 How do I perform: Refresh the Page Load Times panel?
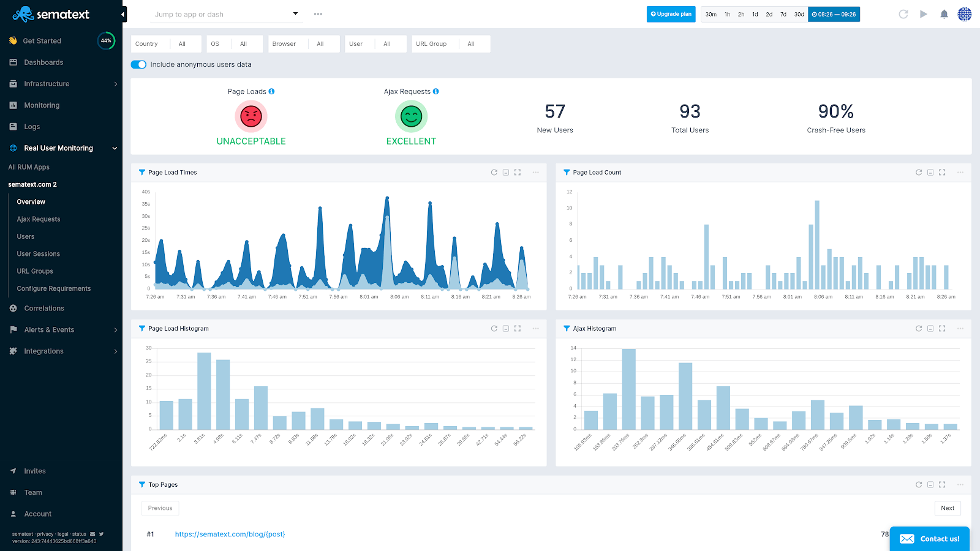click(494, 173)
